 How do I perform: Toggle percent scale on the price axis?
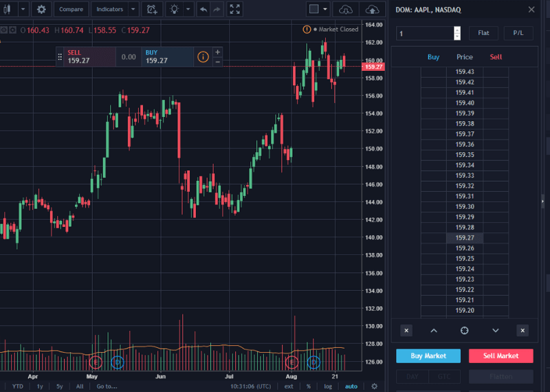(309, 386)
